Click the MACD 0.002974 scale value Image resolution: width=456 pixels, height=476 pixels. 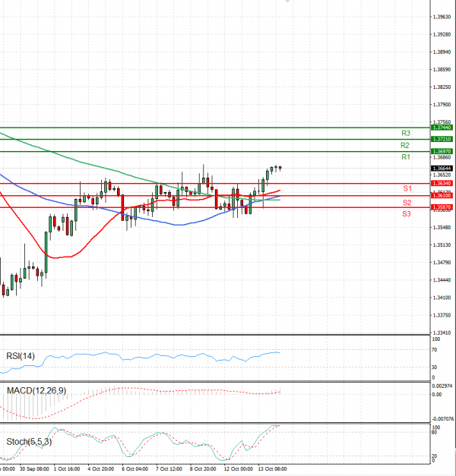[x=442, y=386]
